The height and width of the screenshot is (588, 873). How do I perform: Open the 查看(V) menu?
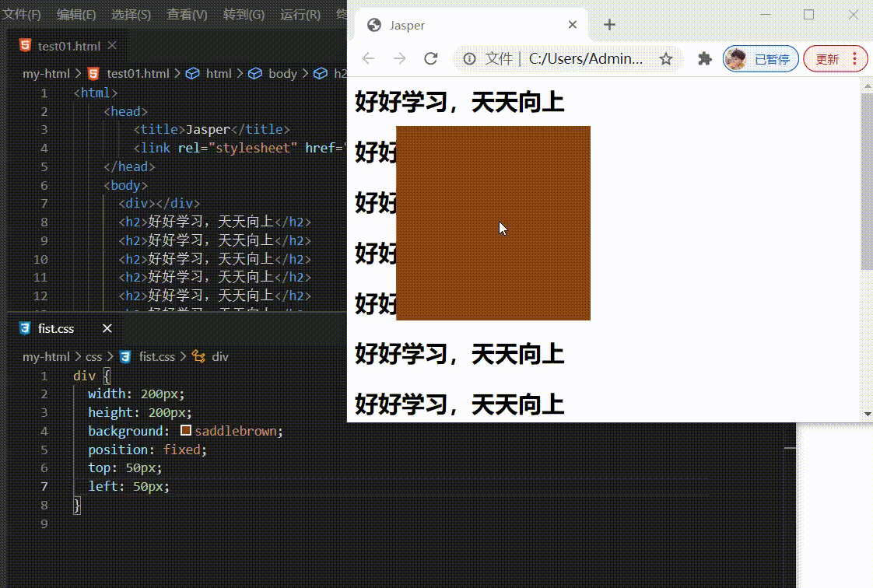pos(187,15)
